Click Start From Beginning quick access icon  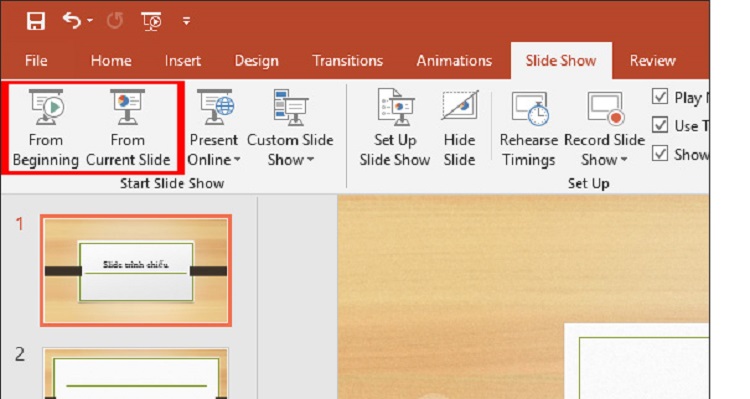click(x=152, y=21)
